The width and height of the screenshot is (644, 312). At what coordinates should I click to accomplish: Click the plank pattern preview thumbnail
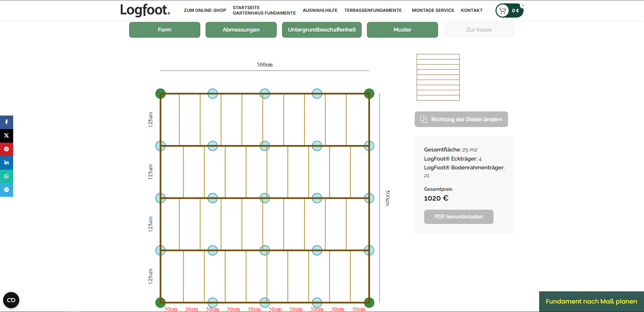tap(438, 77)
